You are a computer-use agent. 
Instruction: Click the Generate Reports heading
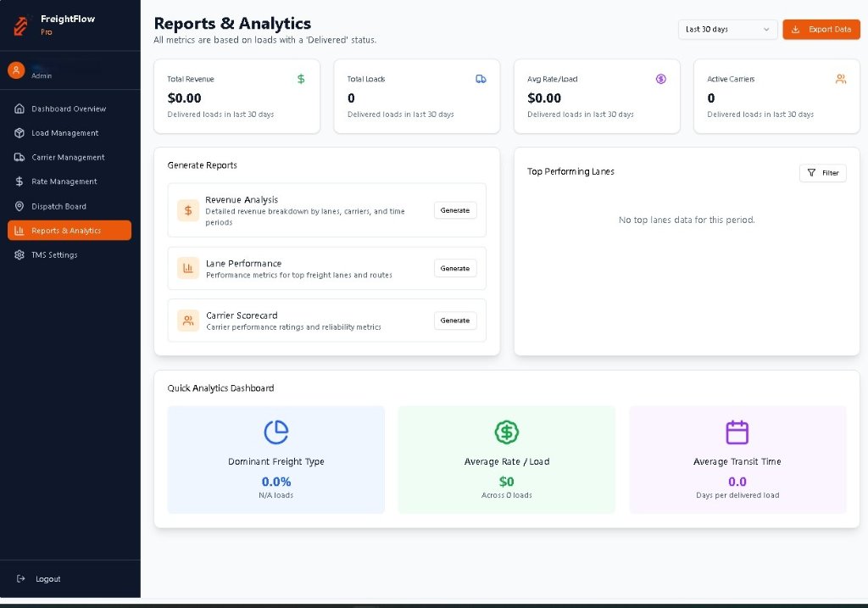point(202,165)
